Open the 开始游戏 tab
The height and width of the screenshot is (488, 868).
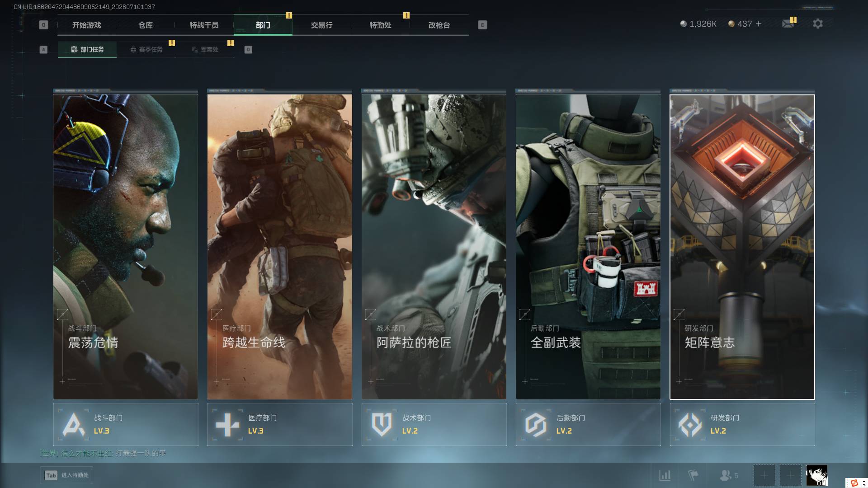pos(86,25)
